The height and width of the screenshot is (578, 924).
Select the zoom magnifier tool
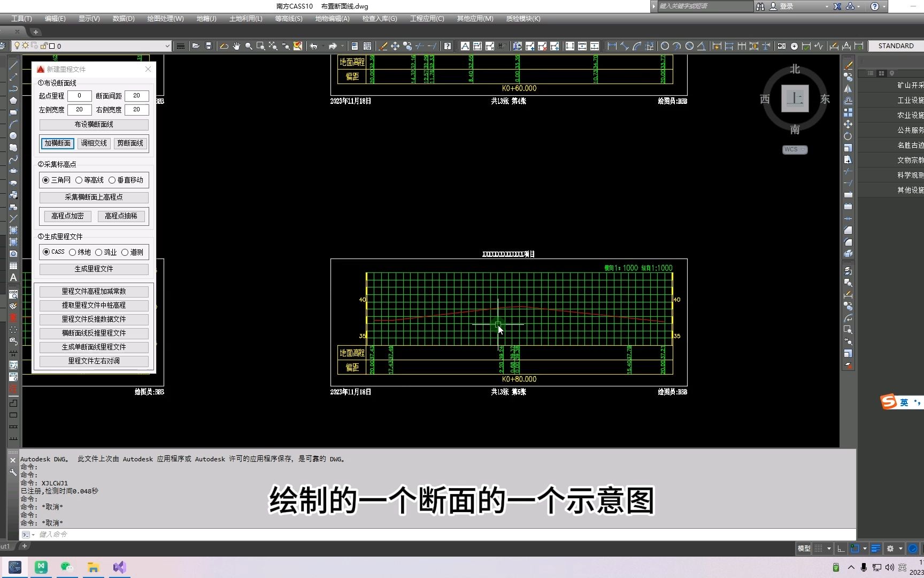tap(249, 46)
